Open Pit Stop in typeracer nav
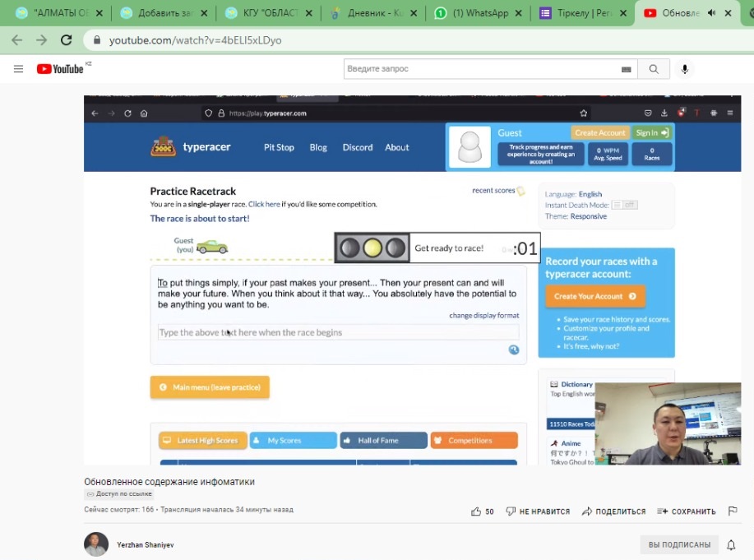 279,147
